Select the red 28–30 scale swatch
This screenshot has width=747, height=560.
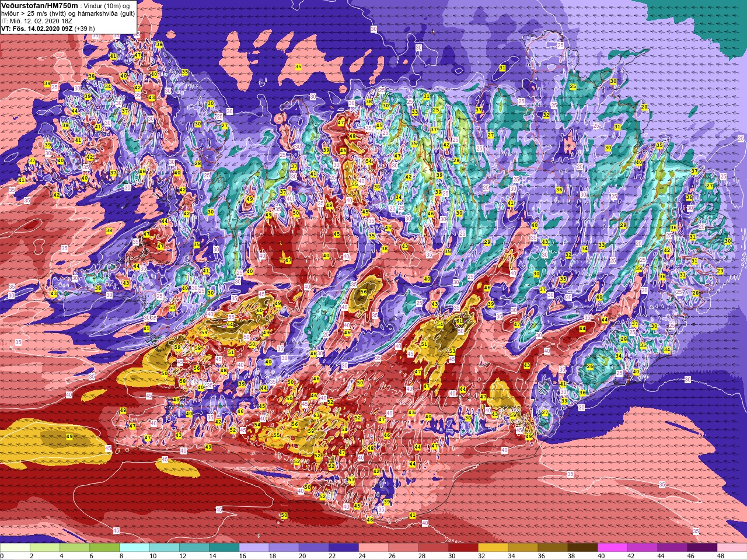(433, 547)
